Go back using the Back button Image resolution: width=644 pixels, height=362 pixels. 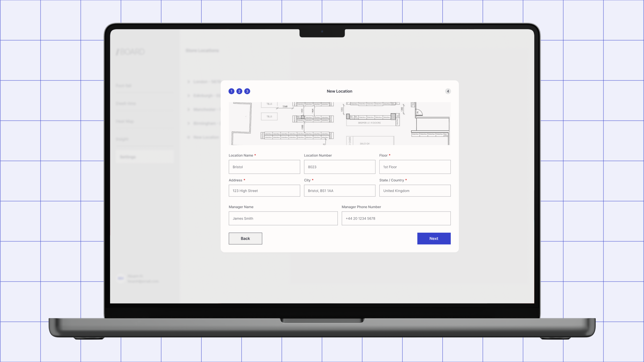[246, 238]
